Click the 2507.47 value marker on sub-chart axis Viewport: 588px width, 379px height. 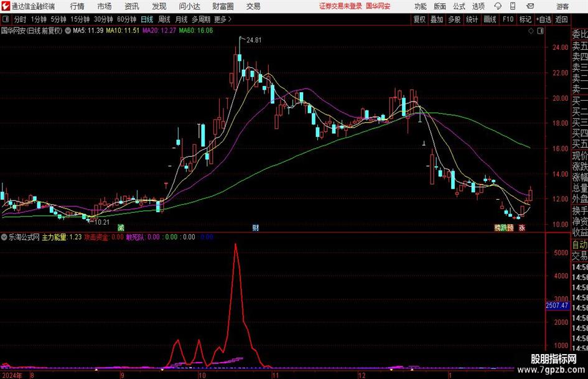coord(557,306)
